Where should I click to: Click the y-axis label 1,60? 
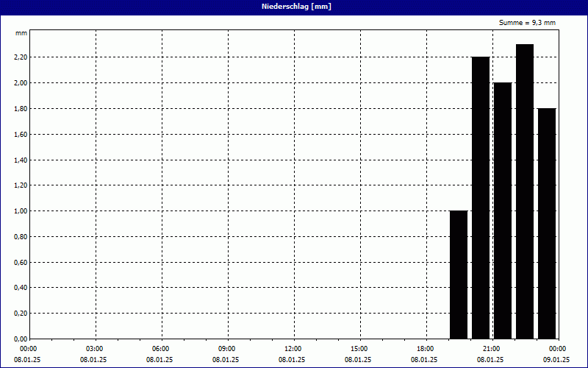point(21,134)
